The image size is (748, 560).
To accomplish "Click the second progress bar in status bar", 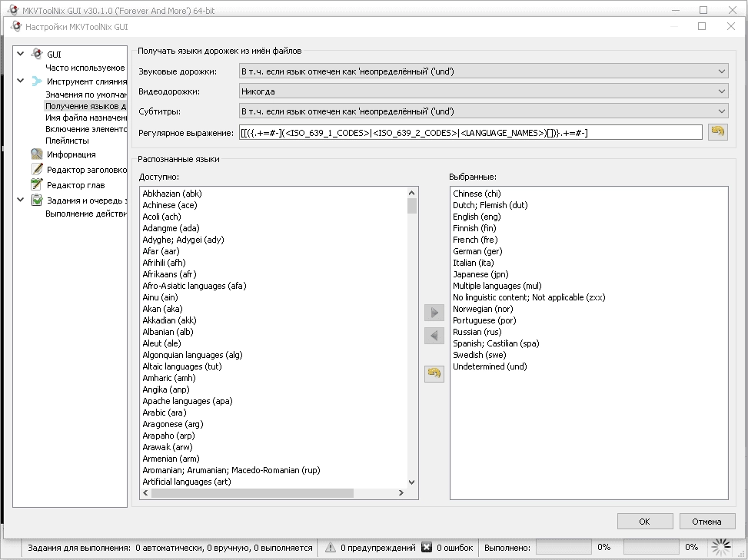I will click(x=652, y=547).
